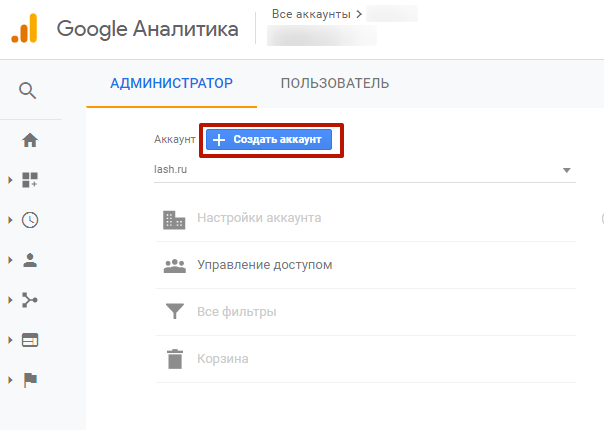604x430 pixels.
Task: Open the lash.ru account dropdown
Action: (x=364, y=170)
